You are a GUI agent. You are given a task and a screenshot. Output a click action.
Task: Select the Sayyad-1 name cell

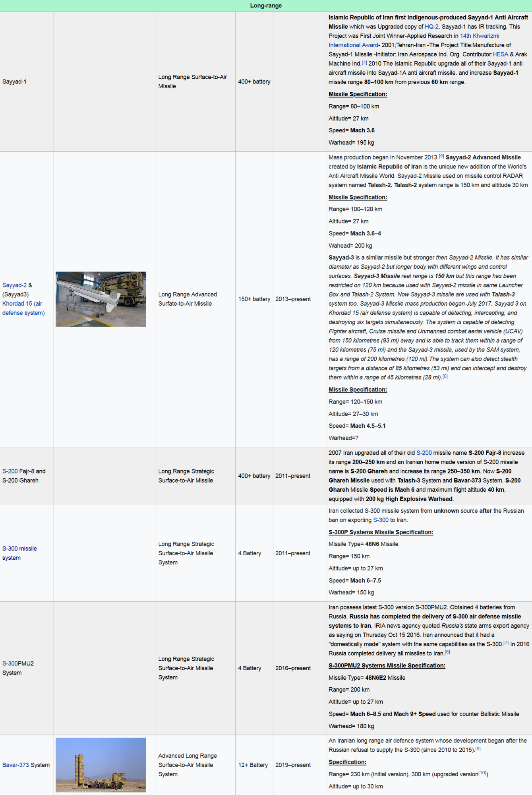click(x=26, y=81)
